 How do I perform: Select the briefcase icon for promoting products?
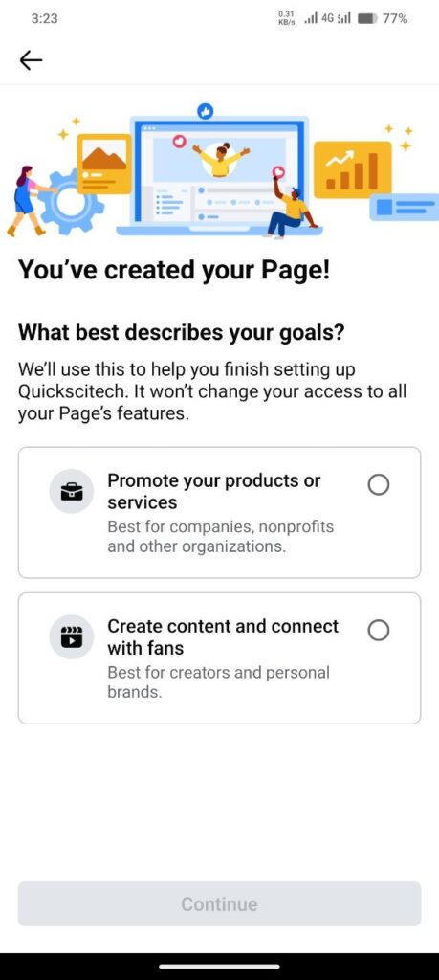[x=71, y=491]
